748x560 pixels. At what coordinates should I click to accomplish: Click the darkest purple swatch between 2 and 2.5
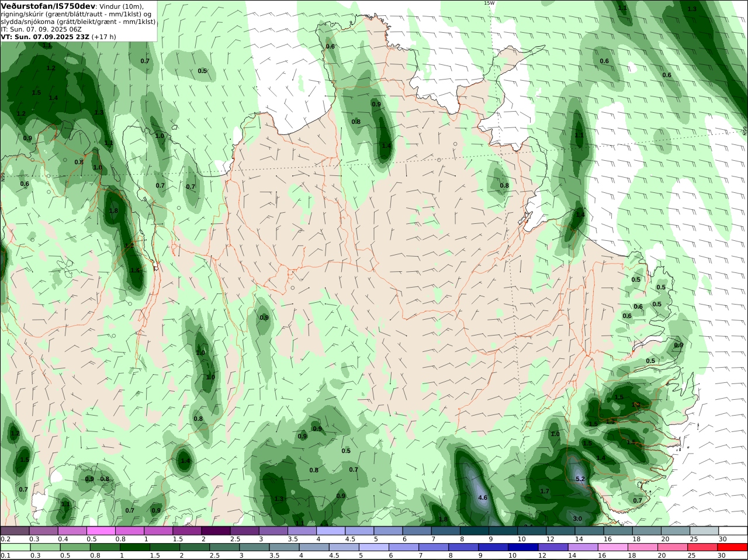click(216, 531)
